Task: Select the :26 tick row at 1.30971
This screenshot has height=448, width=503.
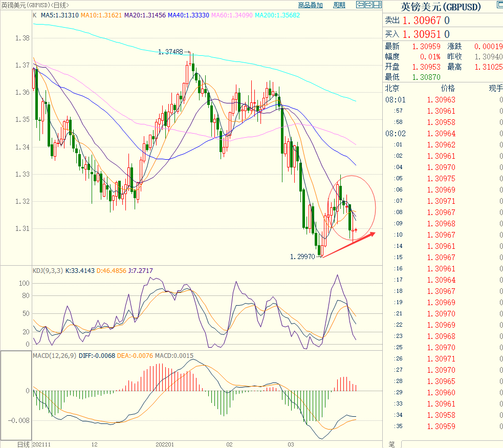Action: click(x=443, y=359)
